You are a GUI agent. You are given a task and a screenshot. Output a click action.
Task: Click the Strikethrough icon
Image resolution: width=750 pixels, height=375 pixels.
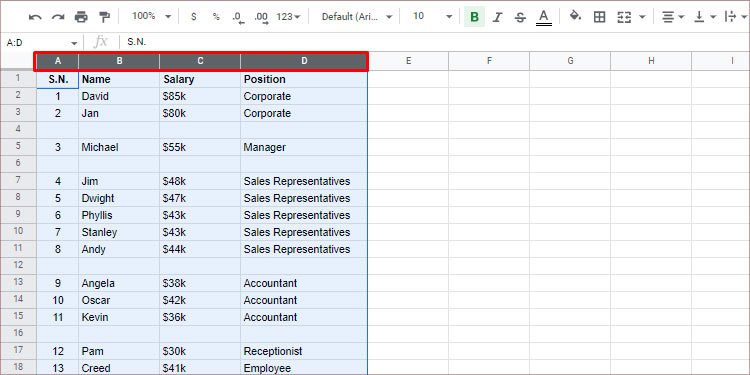click(x=520, y=17)
